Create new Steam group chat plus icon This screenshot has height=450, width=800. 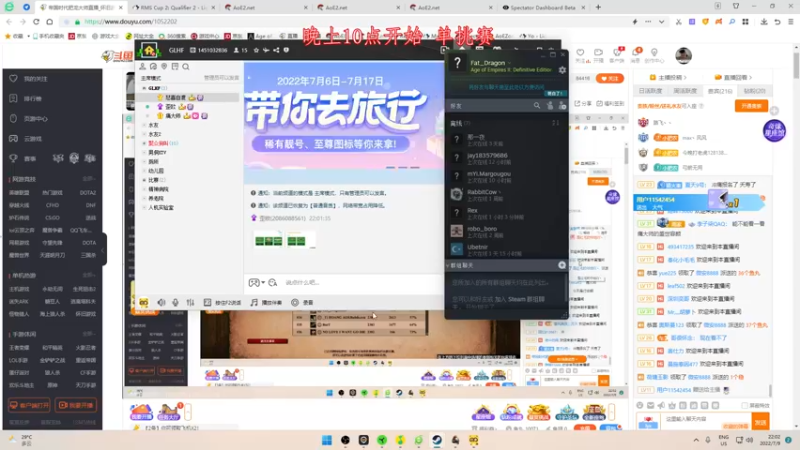click(562, 265)
